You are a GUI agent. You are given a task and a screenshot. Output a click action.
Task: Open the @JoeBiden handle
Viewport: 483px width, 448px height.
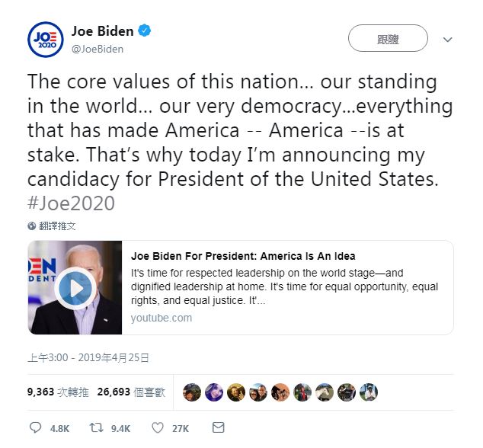[x=98, y=49]
